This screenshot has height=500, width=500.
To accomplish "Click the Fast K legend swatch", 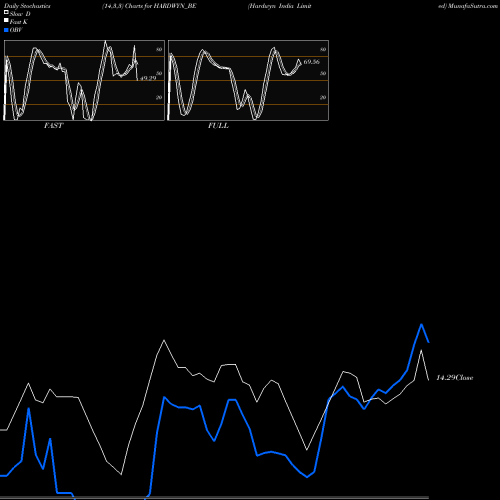I will pos(6,21).
